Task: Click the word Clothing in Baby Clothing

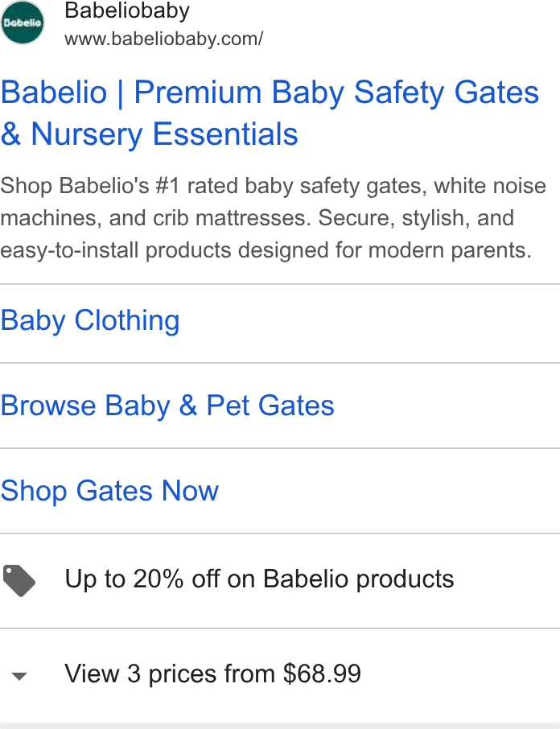Action: [127, 320]
